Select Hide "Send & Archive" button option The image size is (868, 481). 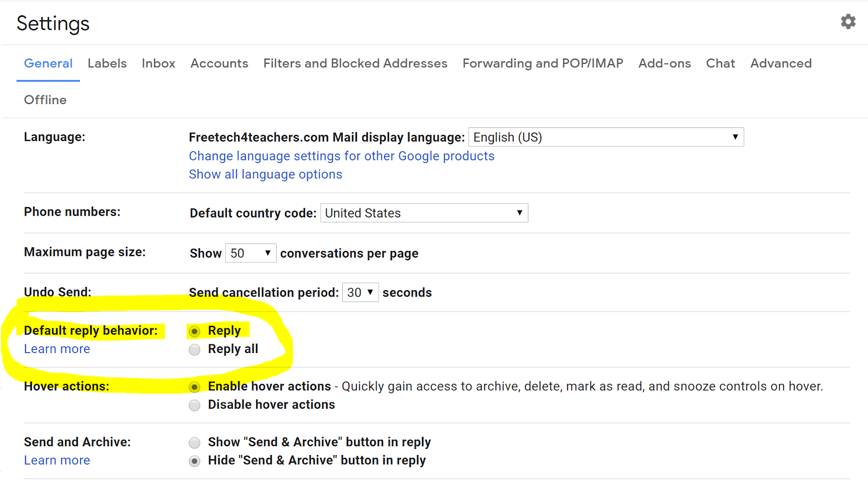tap(194, 461)
